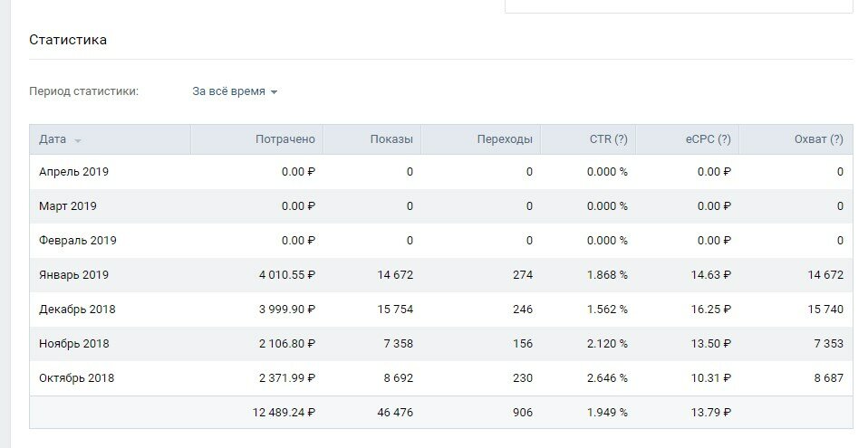Select the Октябрь 2018 row
The width and height of the screenshot is (868, 448).
(x=77, y=378)
